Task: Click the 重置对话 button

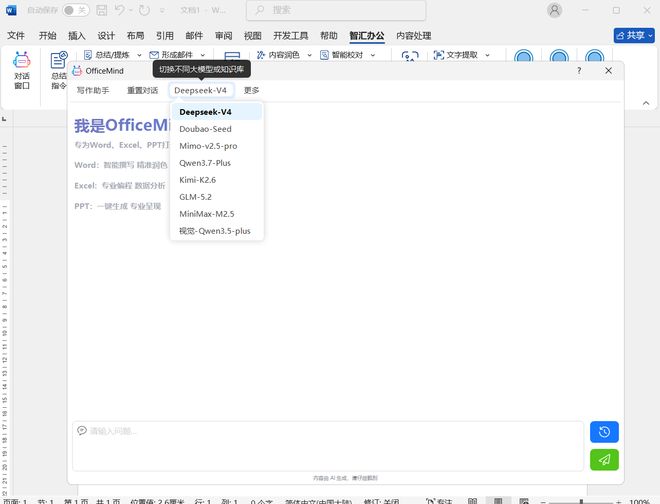Action: tap(142, 90)
